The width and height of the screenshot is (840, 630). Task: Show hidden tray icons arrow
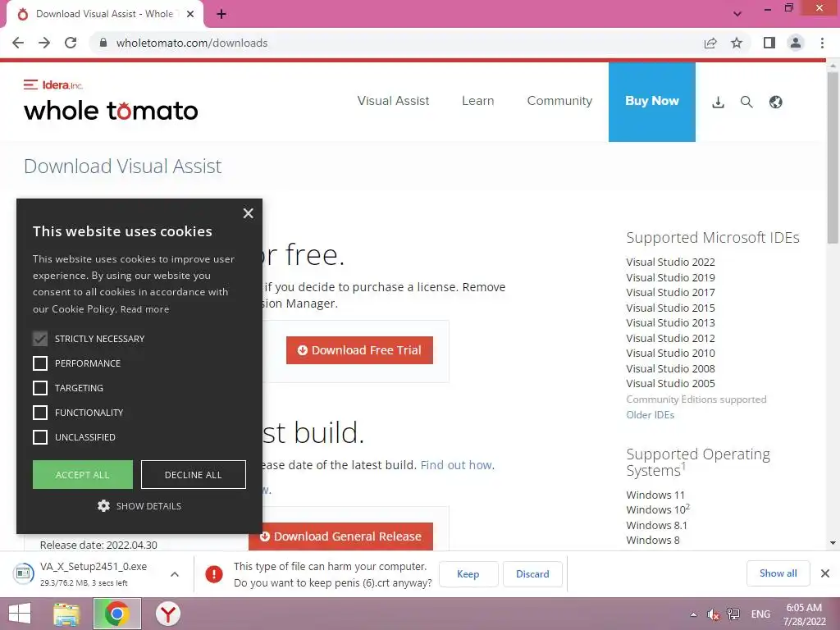(694, 614)
